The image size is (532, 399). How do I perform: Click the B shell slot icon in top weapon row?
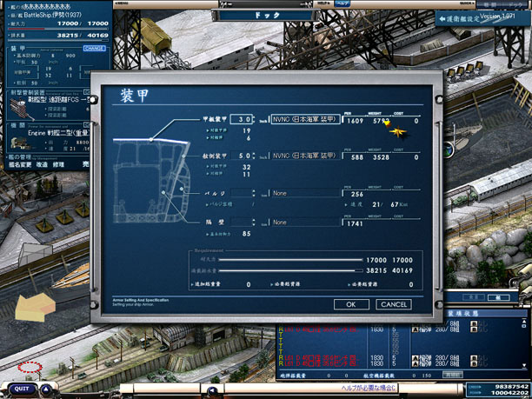pos(474,323)
